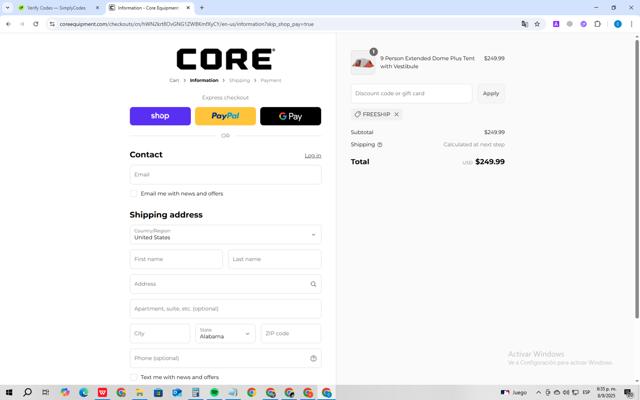
Task: Open the Extensions puzzle menu
Action: click(x=598, y=24)
